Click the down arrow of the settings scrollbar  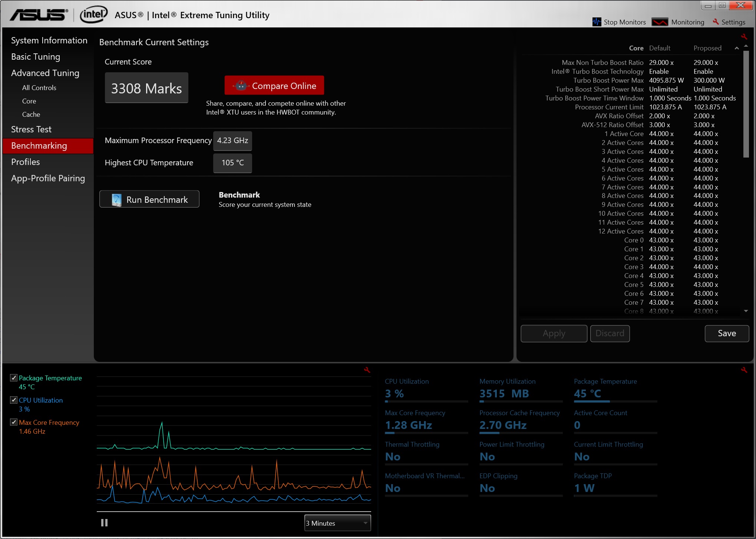coord(746,311)
